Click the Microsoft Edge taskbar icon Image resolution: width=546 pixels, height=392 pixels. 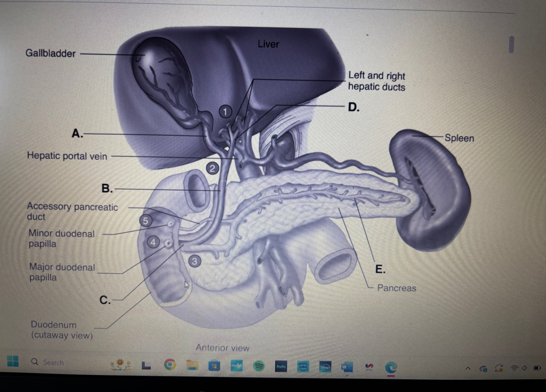pos(391,368)
